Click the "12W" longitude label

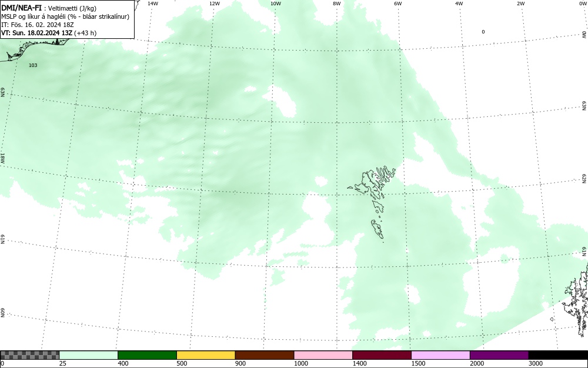214,4
